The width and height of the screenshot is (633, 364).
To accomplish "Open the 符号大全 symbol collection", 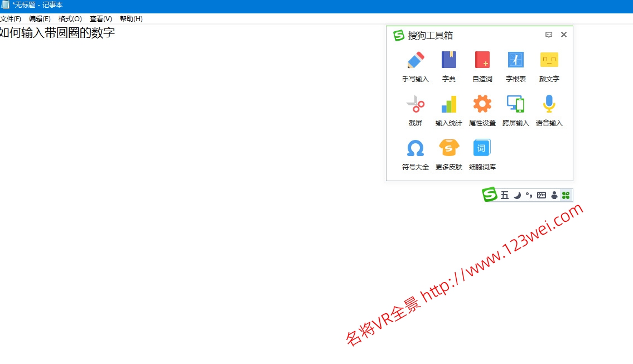I will coord(415,153).
